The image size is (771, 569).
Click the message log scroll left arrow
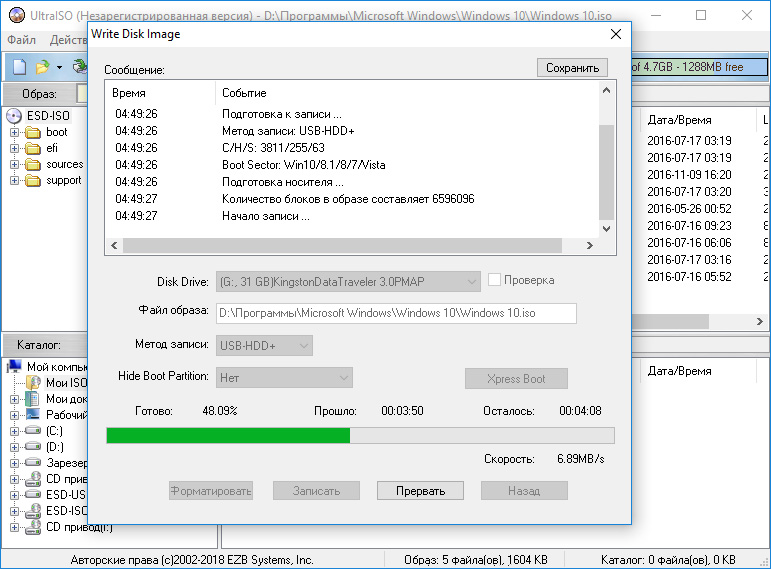114,245
